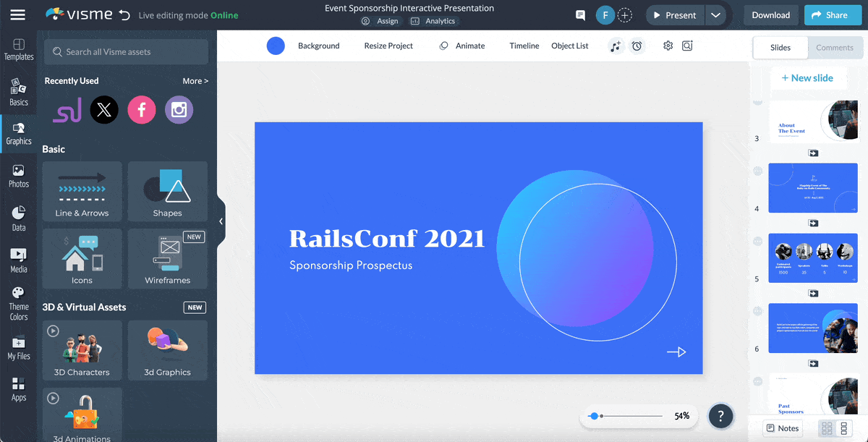The width and height of the screenshot is (868, 442).
Task: Click the Download button
Action: [x=770, y=14]
